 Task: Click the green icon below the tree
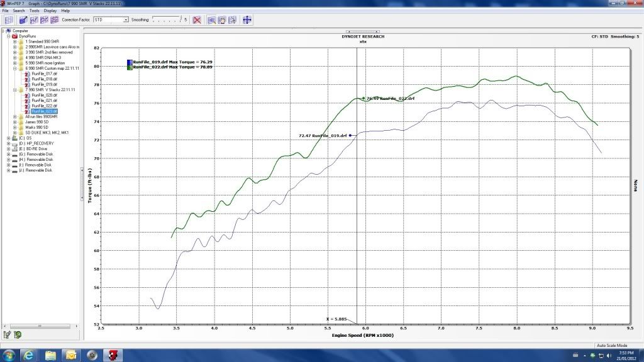18,334
